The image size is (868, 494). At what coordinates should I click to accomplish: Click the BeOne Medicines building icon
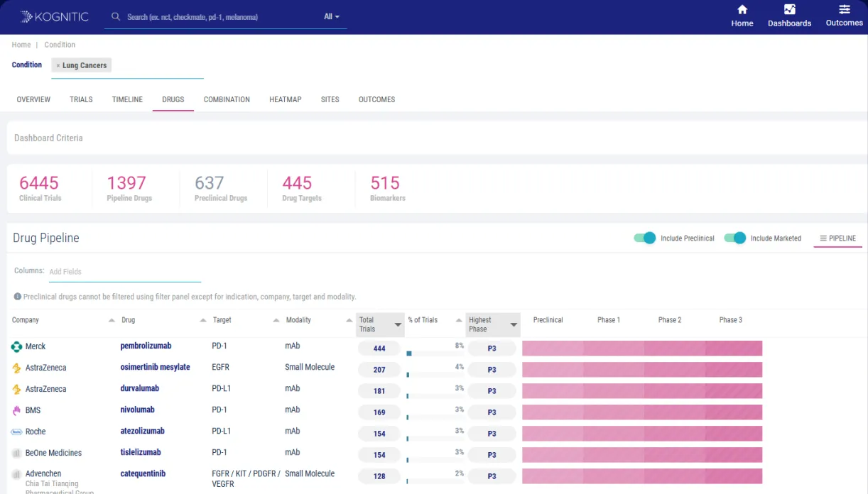[16, 453]
